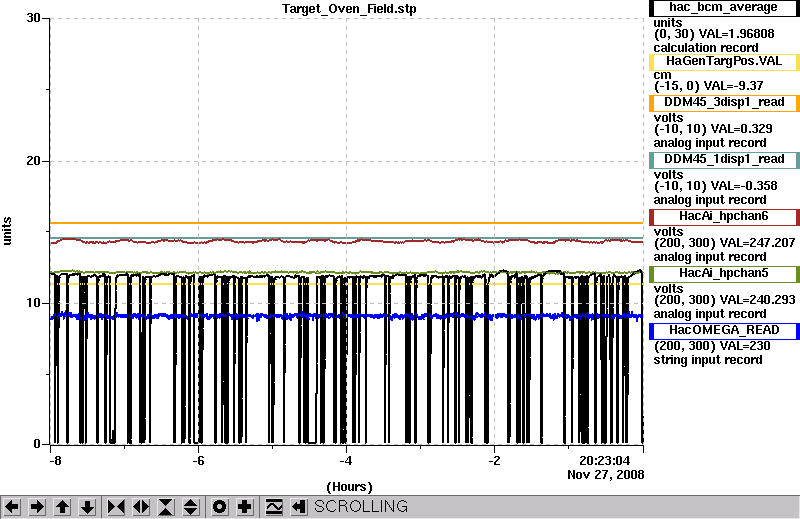
Task: Click the yellow HaGenTargPos trace line
Action: click(x=346, y=284)
